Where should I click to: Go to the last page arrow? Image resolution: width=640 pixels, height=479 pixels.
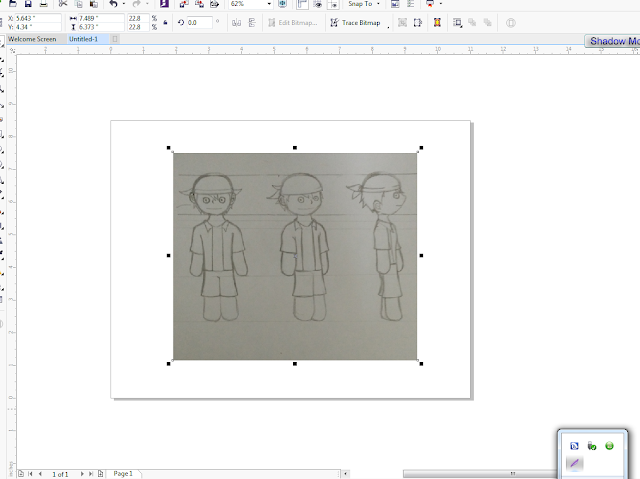pyautogui.click(x=91, y=474)
